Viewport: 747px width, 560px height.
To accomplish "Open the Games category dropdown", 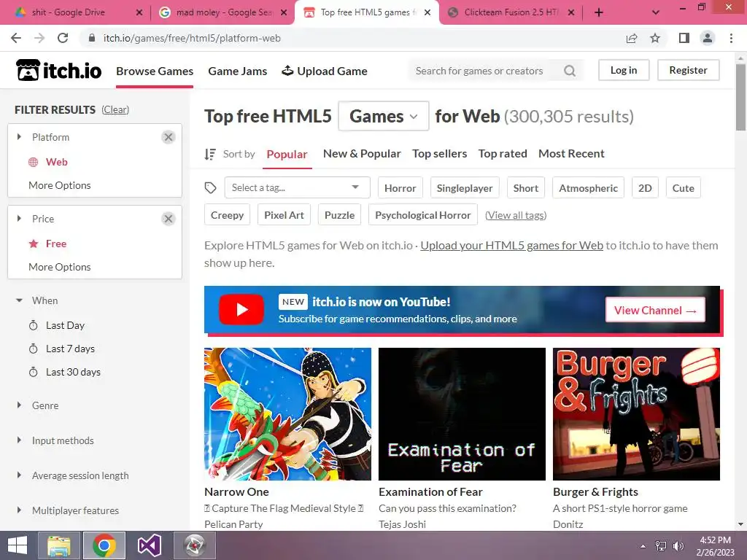I will point(384,116).
